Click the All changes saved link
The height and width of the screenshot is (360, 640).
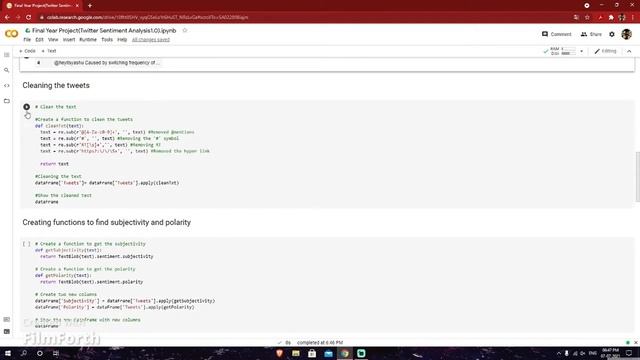click(151, 40)
